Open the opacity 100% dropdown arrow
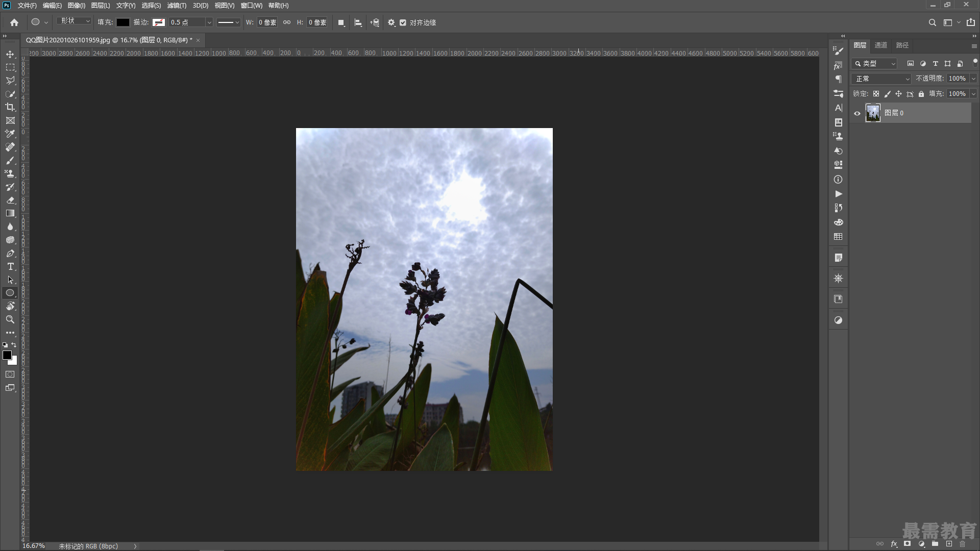980x551 pixels. coord(973,79)
